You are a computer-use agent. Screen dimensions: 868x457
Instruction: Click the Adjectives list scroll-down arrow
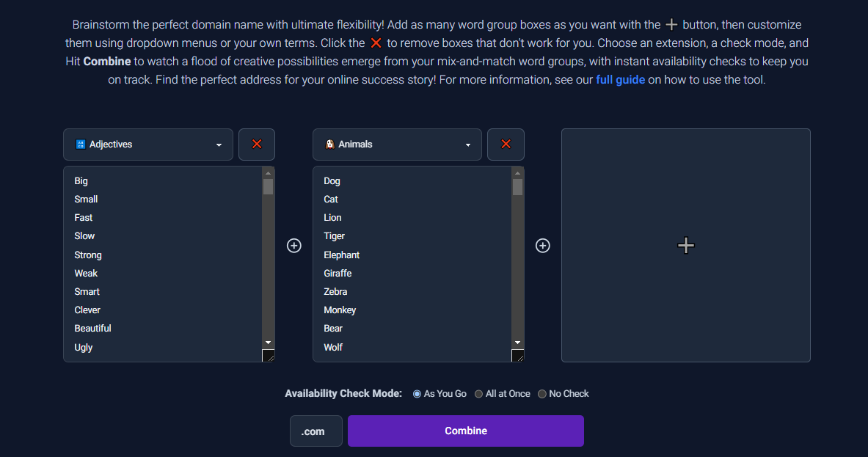click(268, 343)
